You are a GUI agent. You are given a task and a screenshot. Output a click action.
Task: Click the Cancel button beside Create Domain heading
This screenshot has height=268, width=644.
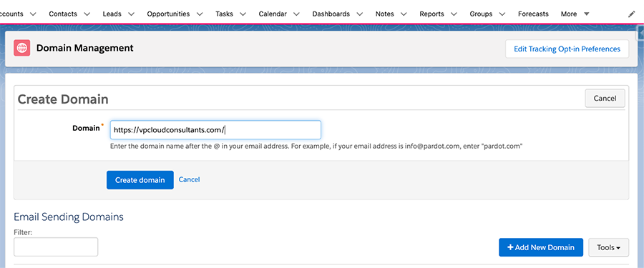pyautogui.click(x=605, y=98)
